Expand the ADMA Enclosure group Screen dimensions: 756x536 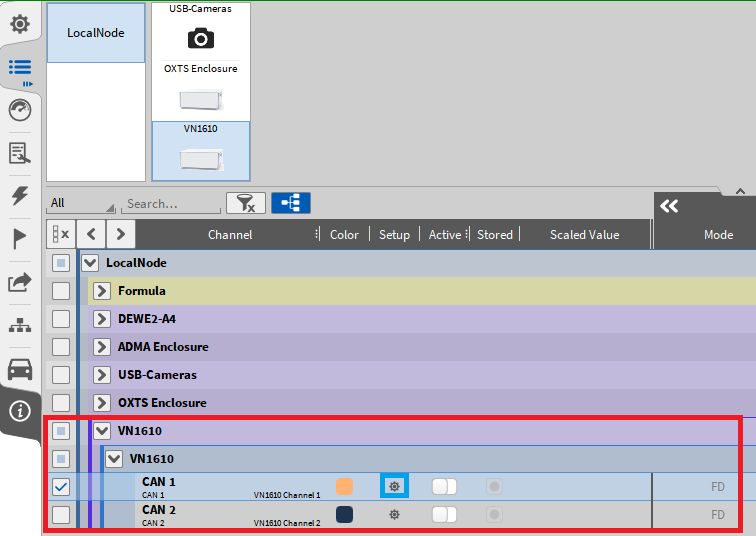101,347
